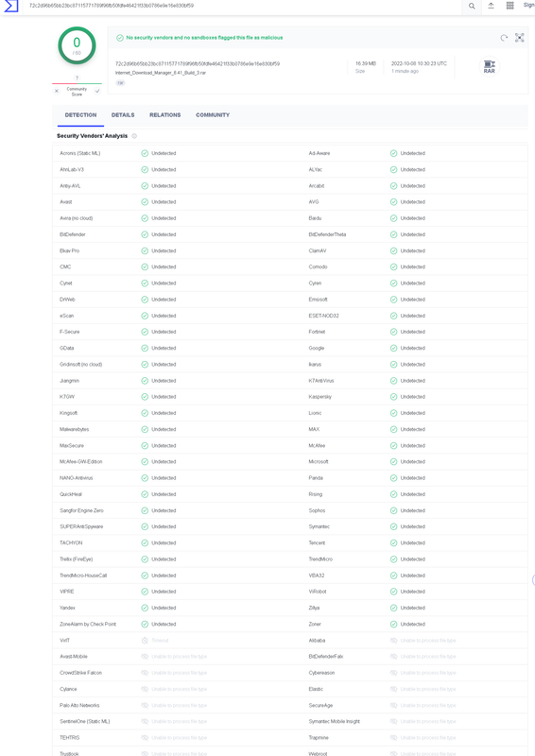
Task: Open the upload file icon
Action: pyautogui.click(x=491, y=6)
